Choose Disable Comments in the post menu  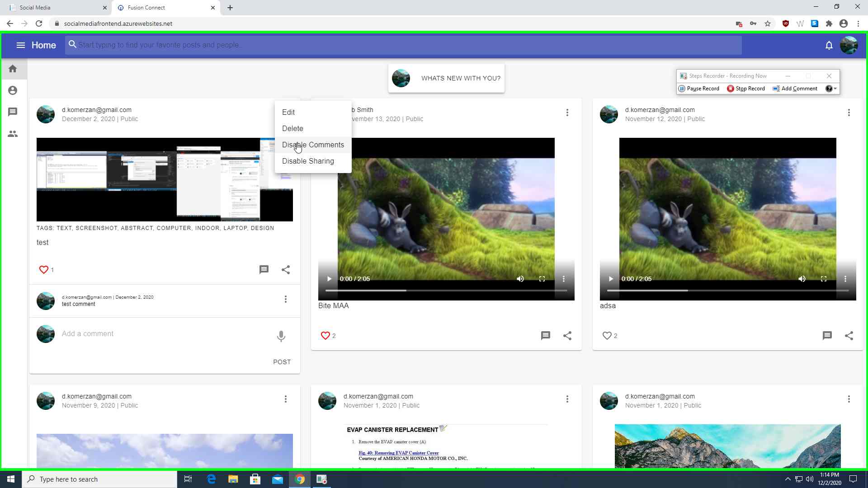coord(313,145)
